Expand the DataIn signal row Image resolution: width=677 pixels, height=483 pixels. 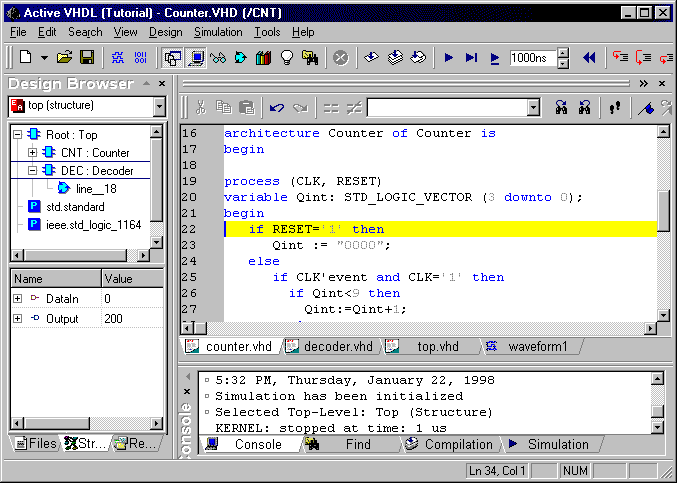(17, 299)
